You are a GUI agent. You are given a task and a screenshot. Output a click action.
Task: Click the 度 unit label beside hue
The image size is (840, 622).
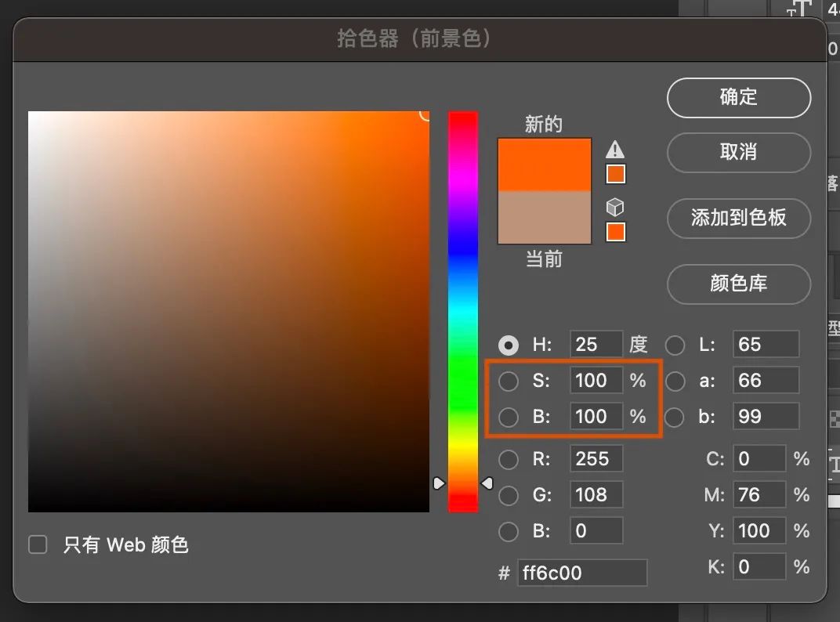(638, 344)
